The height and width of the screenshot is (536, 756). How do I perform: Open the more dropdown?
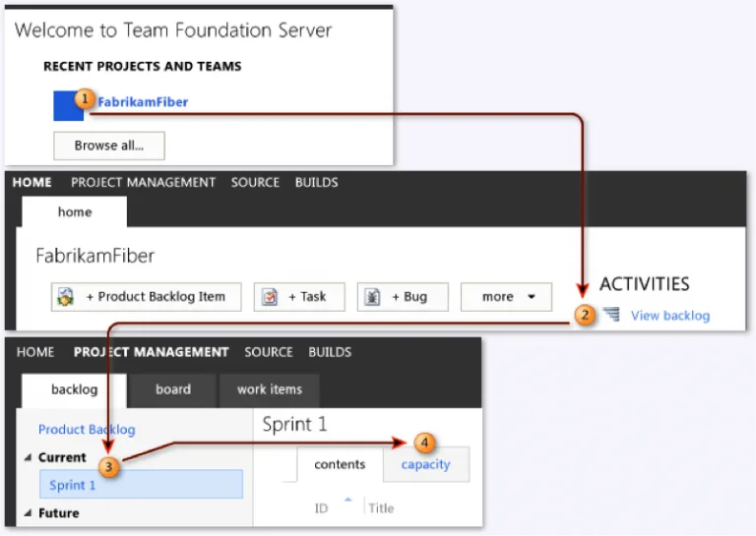tap(506, 297)
